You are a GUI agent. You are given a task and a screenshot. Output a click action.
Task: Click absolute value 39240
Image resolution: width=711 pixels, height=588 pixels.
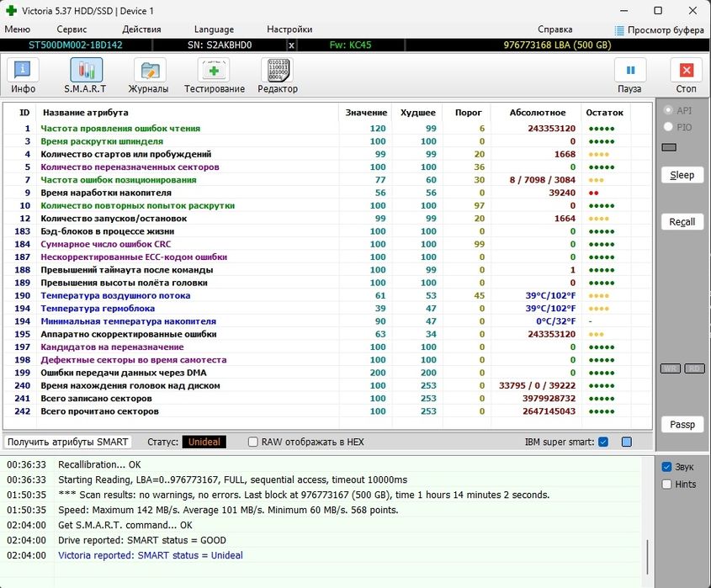click(x=562, y=193)
